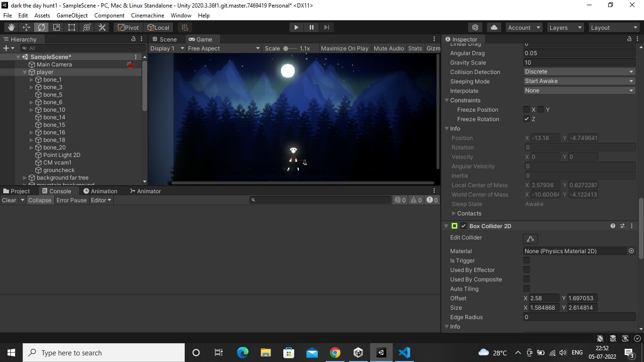The width and height of the screenshot is (644, 362).
Task: Open Editor dropdown in Console
Action: pos(101,200)
